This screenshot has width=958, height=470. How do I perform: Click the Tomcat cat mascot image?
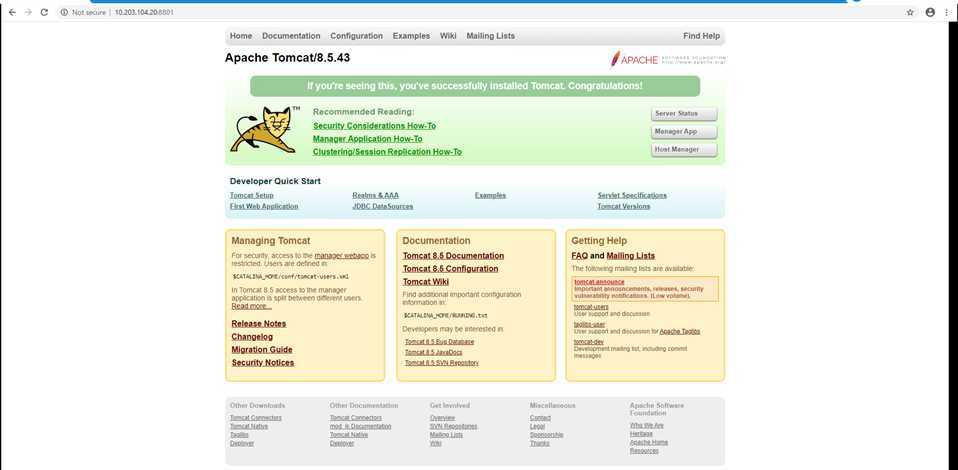(265, 130)
